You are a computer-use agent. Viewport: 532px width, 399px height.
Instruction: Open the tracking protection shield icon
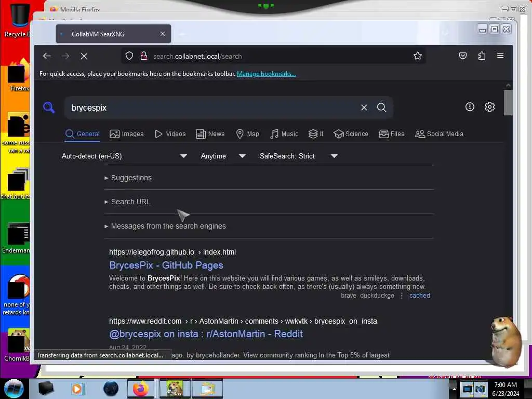tap(129, 56)
